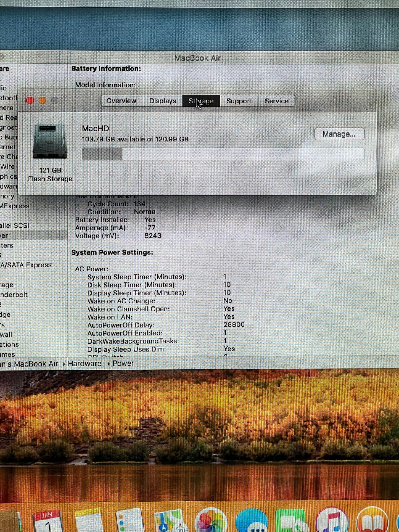This screenshot has width=399, height=532.
Task: Click the DarkWakeBackgroundTasks label
Action: coord(133,341)
